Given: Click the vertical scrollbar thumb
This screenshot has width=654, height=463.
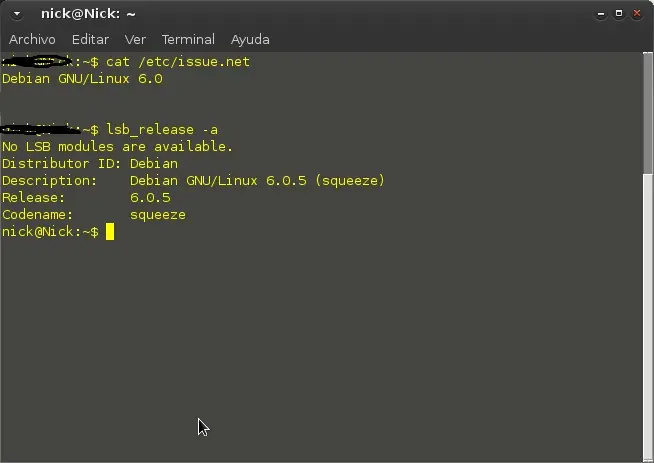Looking at the screenshot, I should point(647,113).
